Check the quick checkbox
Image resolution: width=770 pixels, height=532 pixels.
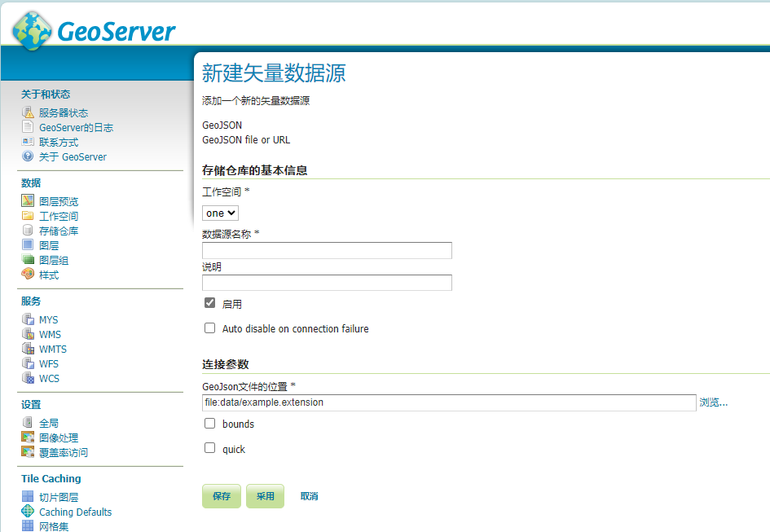(209, 447)
